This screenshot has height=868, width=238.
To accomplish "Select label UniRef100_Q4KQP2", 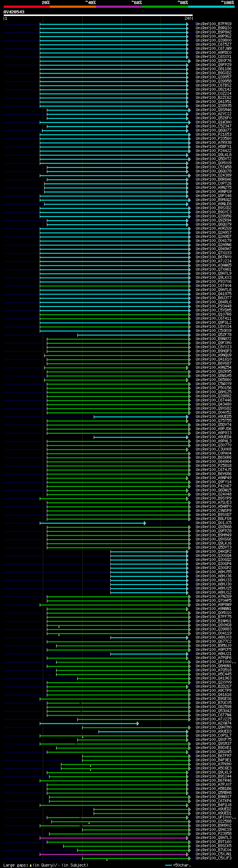I will pyautogui.click(x=213, y=551).
